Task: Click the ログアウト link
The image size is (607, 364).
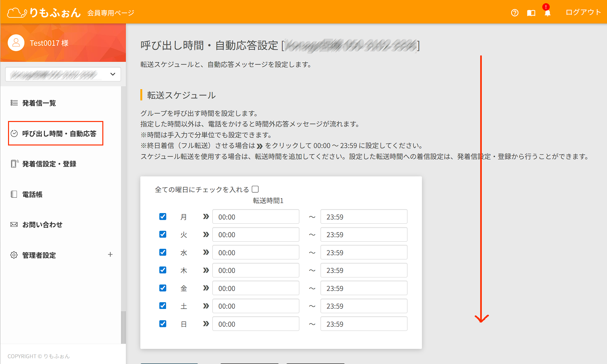Action: pos(583,13)
